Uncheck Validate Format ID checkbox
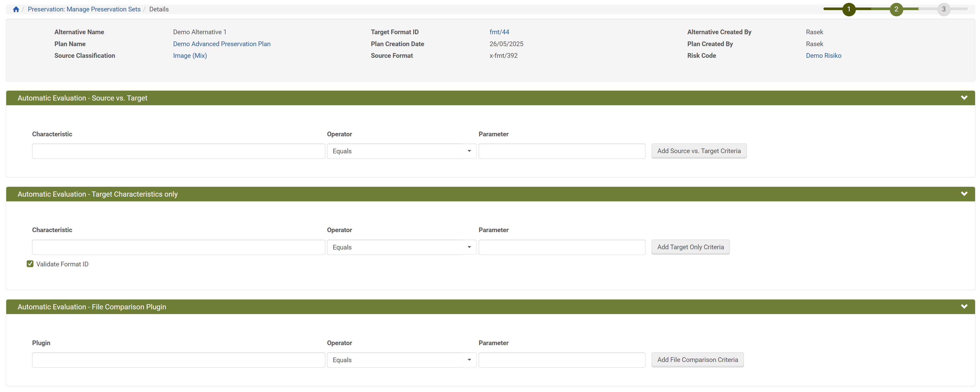 30,264
